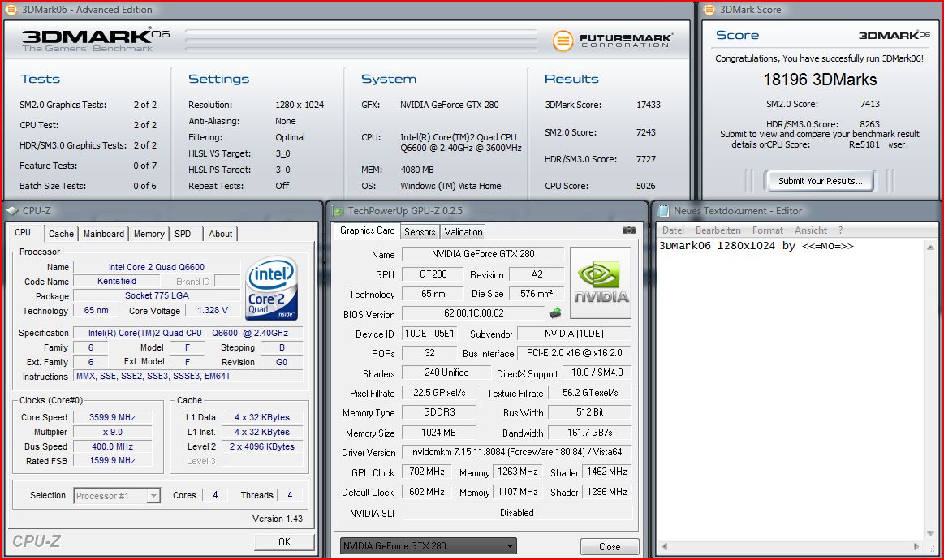Click OK in the CPU-Z window

(x=284, y=542)
